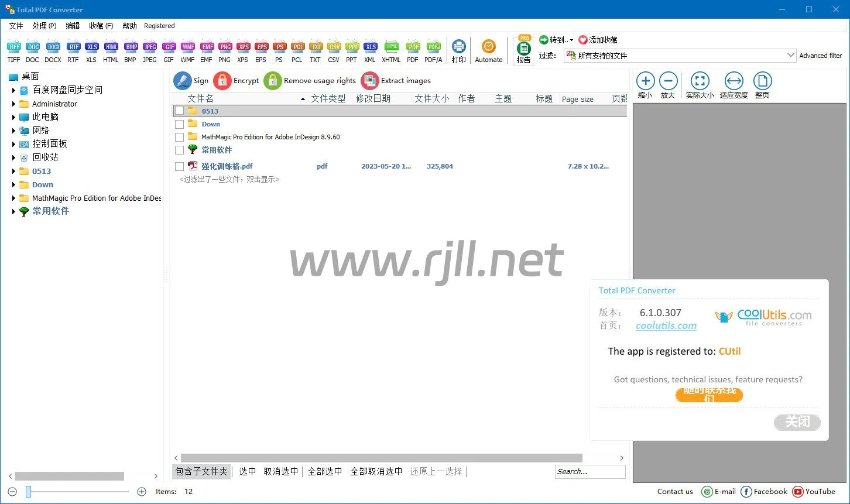Open the 处理 (P) menu

[44, 26]
